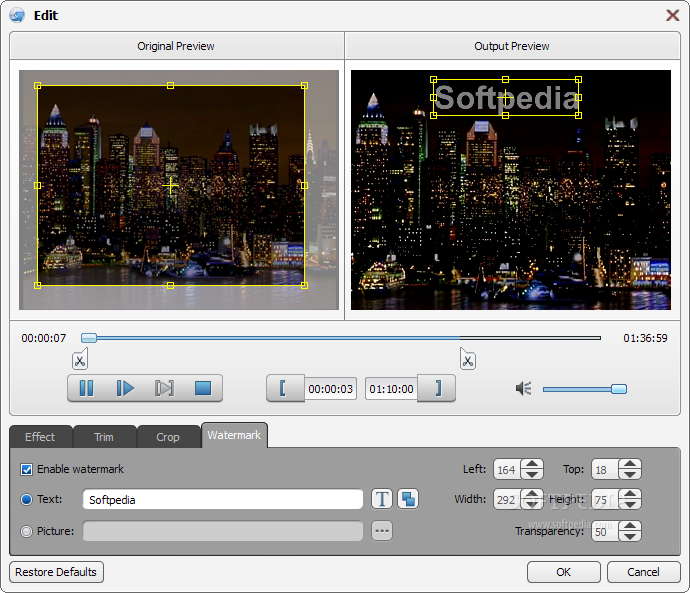This screenshot has height=593, width=690.
Task: Increase the Width value
Action: click(532, 494)
